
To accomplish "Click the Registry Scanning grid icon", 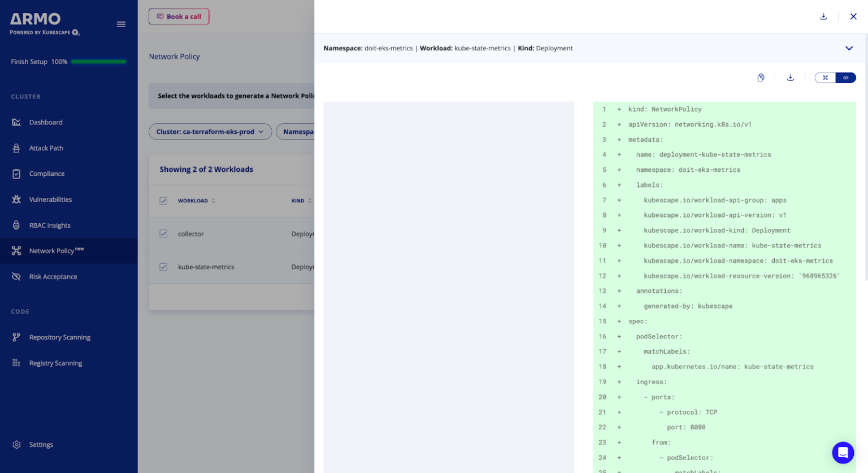I will 16,363.
